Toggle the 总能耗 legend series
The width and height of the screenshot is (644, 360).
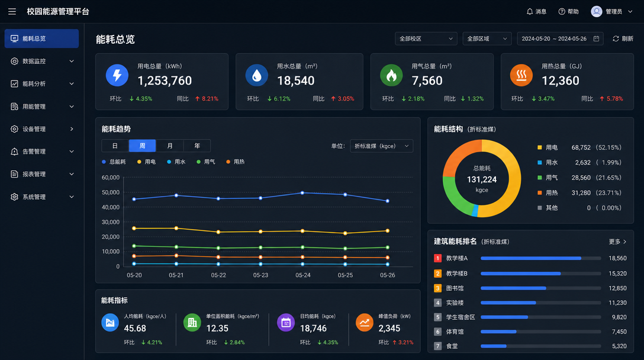point(114,162)
